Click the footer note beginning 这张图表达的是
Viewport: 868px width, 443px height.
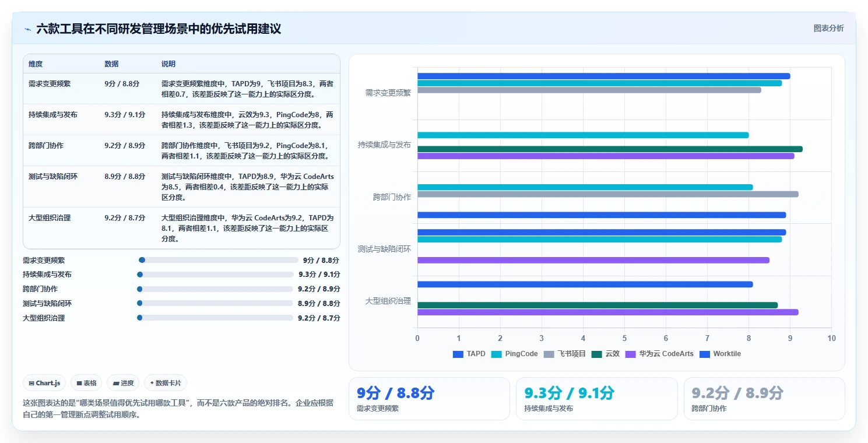(178, 410)
